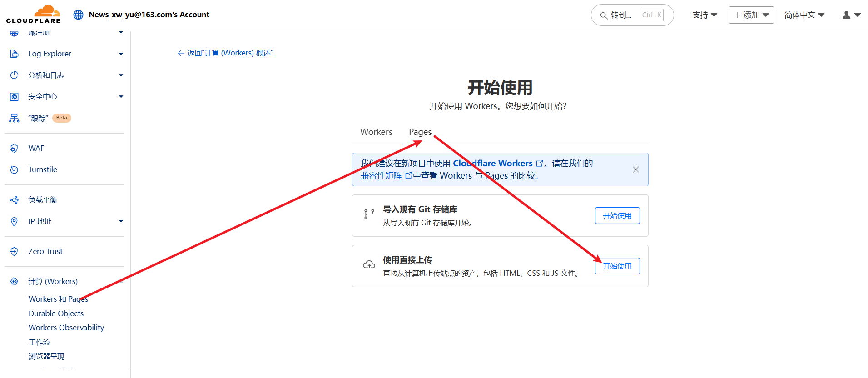Click the Cloudflare logo
The image size is (868, 378).
coord(33,15)
